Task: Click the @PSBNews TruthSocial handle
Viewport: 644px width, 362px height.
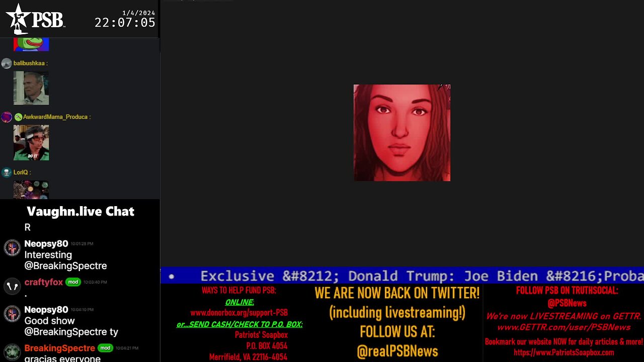Action: (567, 303)
